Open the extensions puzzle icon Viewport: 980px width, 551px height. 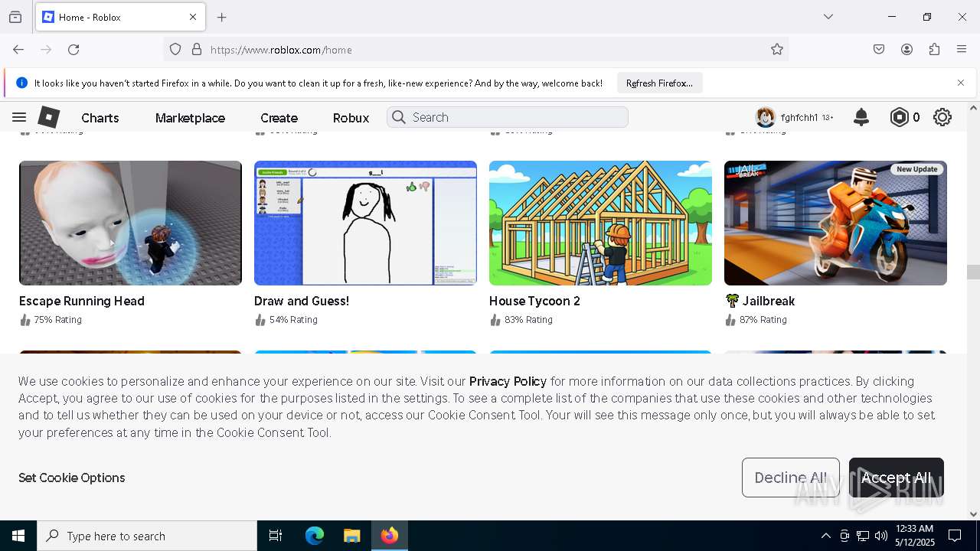[934, 49]
